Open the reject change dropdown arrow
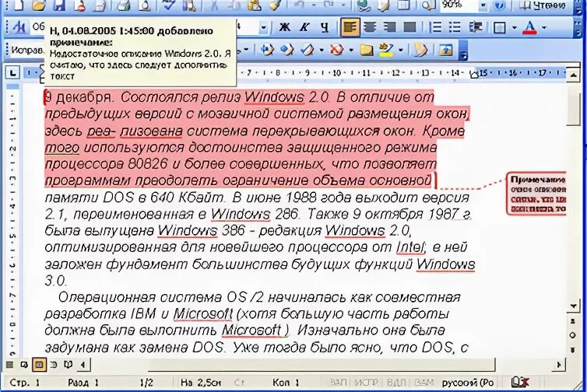Screen dimensions: 587x392 coord(351,50)
